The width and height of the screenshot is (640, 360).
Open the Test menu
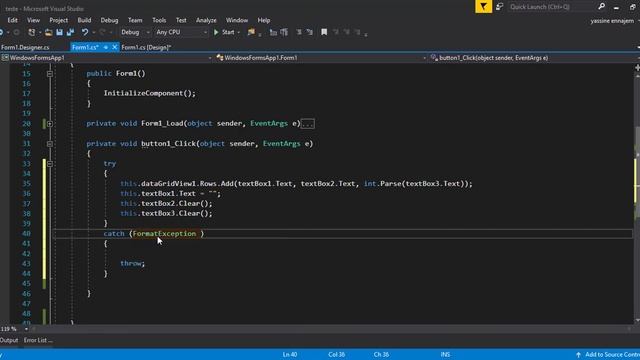click(181, 20)
